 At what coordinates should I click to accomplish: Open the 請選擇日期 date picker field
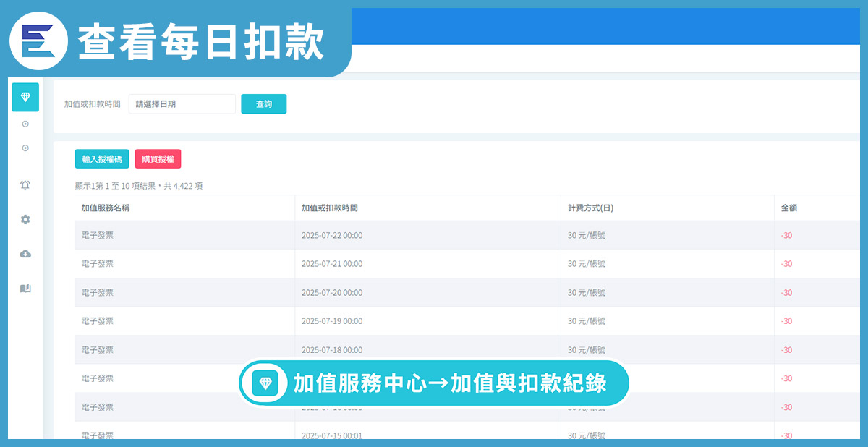[182, 104]
